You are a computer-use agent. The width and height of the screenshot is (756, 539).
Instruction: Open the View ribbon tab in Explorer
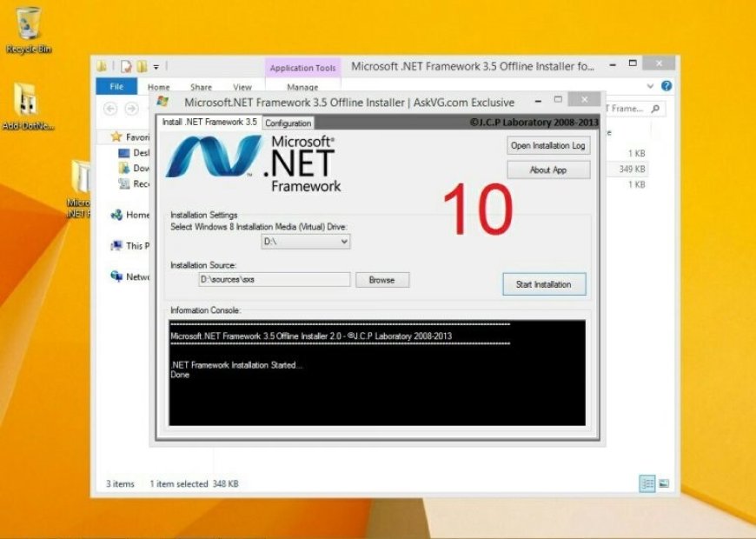click(x=242, y=87)
